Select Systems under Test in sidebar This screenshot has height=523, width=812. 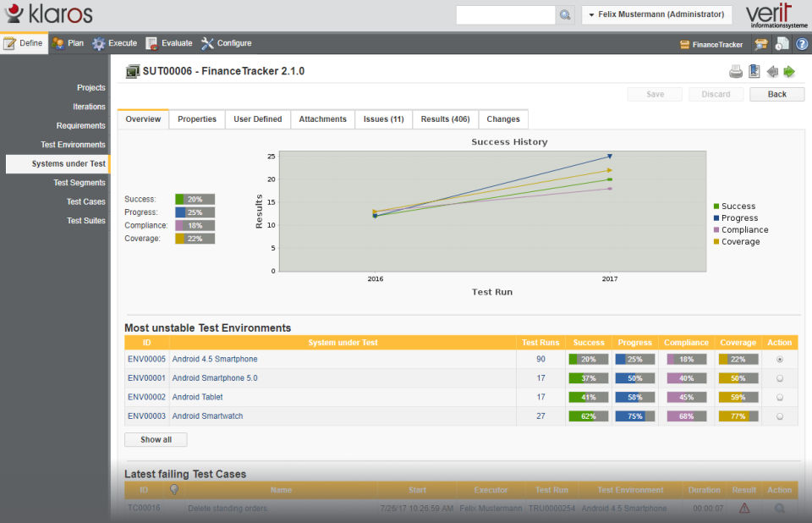[x=58, y=164]
